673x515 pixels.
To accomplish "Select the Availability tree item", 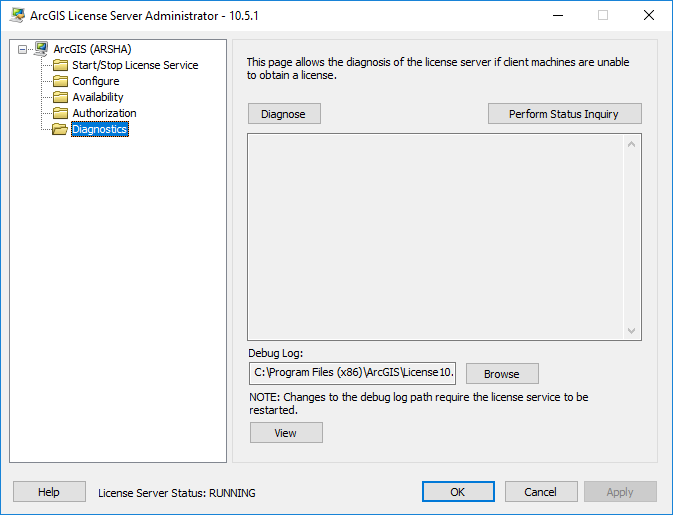I will (x=98, y=97).
